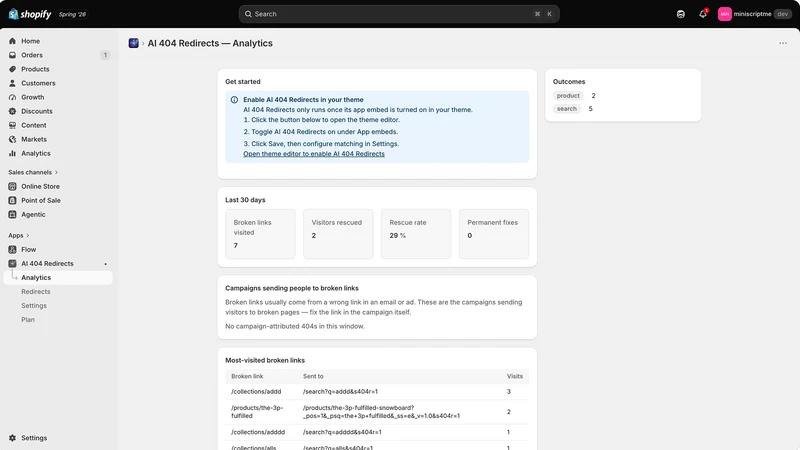This screenshot has width=800, height=450.
Task: Open the Settings gear icon
Action: [x=12, y=438]
